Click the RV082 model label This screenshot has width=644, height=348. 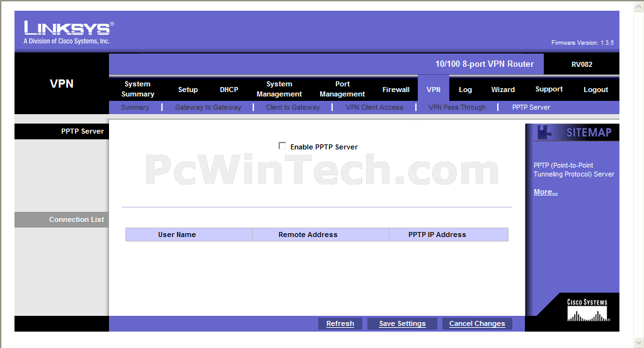point(582,64)
